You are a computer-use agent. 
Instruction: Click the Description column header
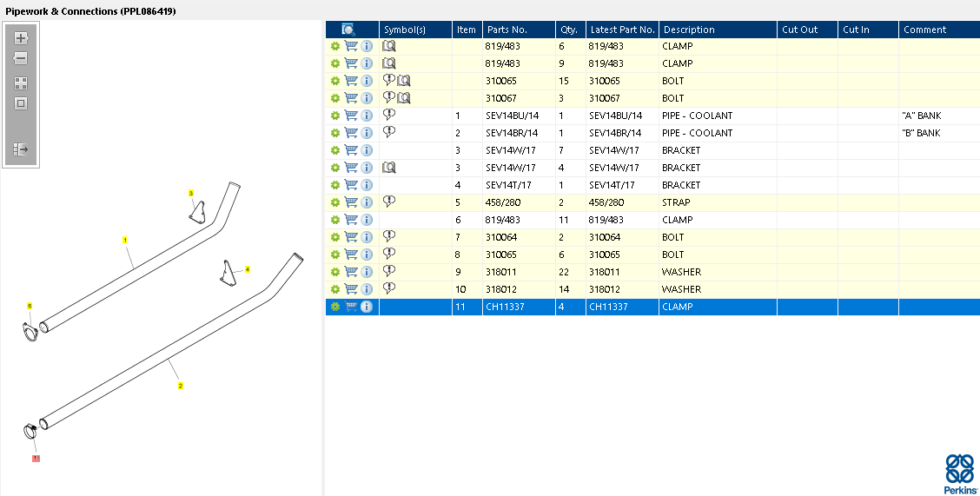click(x=689, y=30)
